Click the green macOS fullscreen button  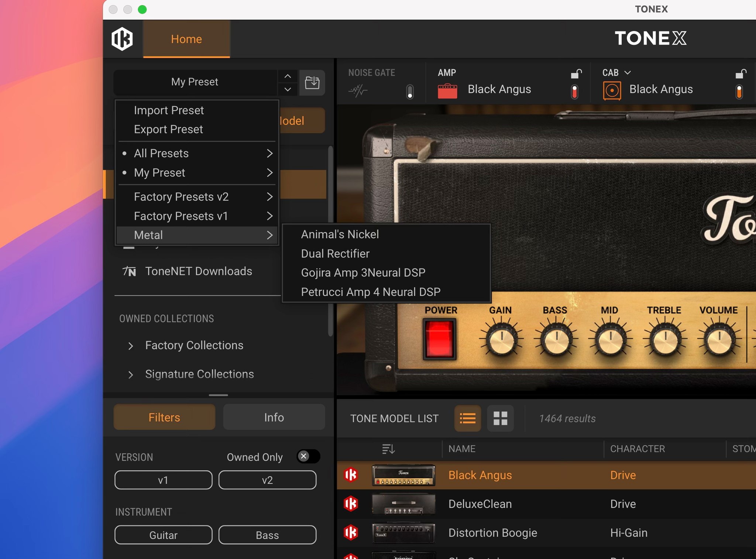coord(142,10)
